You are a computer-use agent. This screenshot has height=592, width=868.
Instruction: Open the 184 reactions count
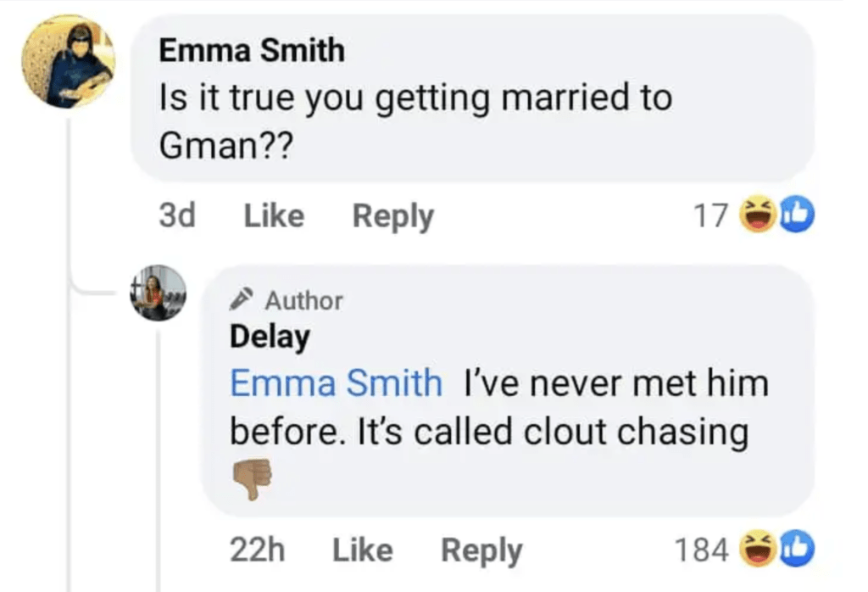click(701, 550)
